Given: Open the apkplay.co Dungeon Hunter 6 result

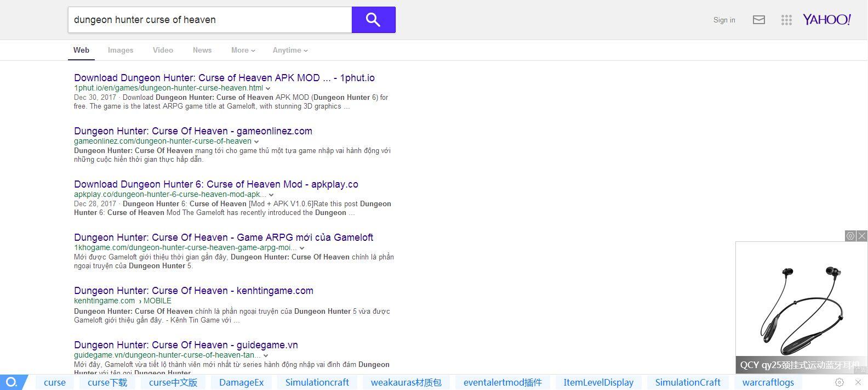Looking at the screenshot, I should click(216, 184).
